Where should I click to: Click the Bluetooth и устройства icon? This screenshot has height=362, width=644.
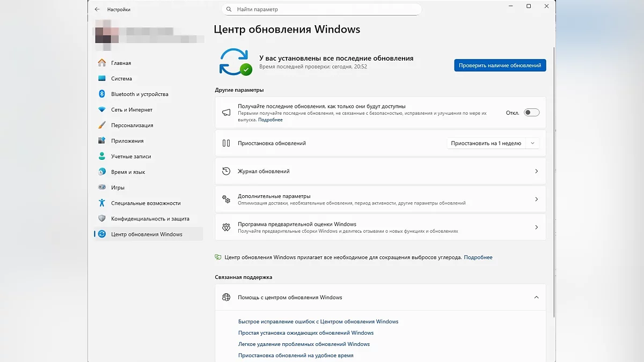[102, 94]
